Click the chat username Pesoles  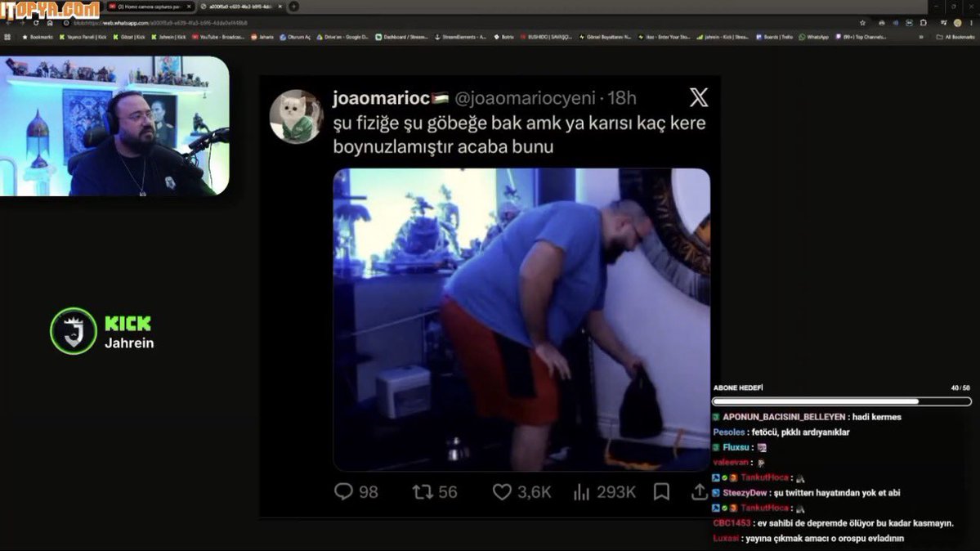[729, 432]
